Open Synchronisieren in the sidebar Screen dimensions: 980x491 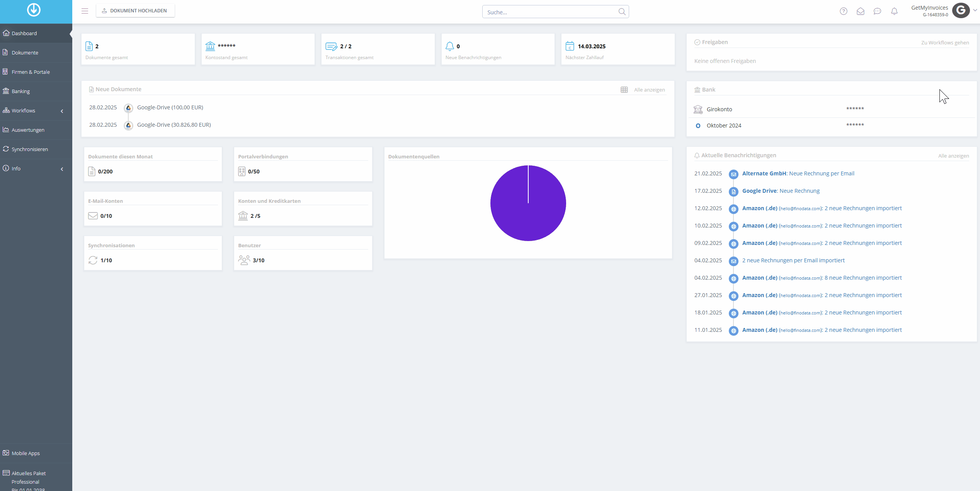pyautogui.click(x=36, y=149)
